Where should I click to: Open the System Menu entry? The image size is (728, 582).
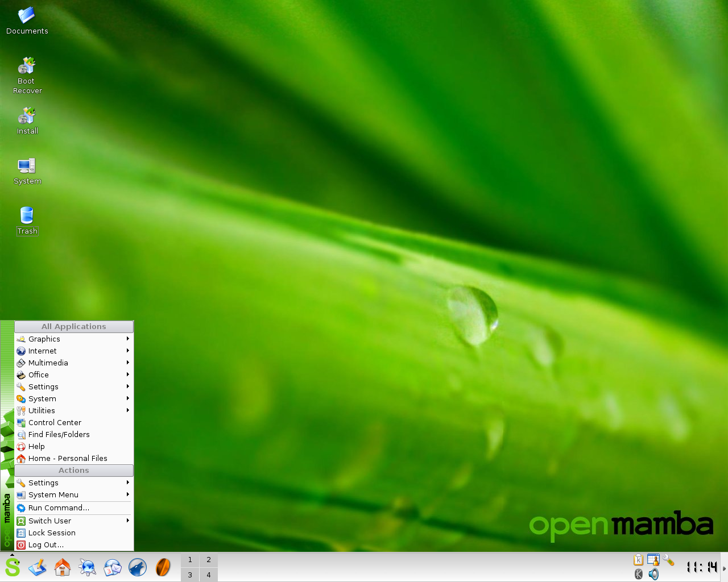coord(74,494)
